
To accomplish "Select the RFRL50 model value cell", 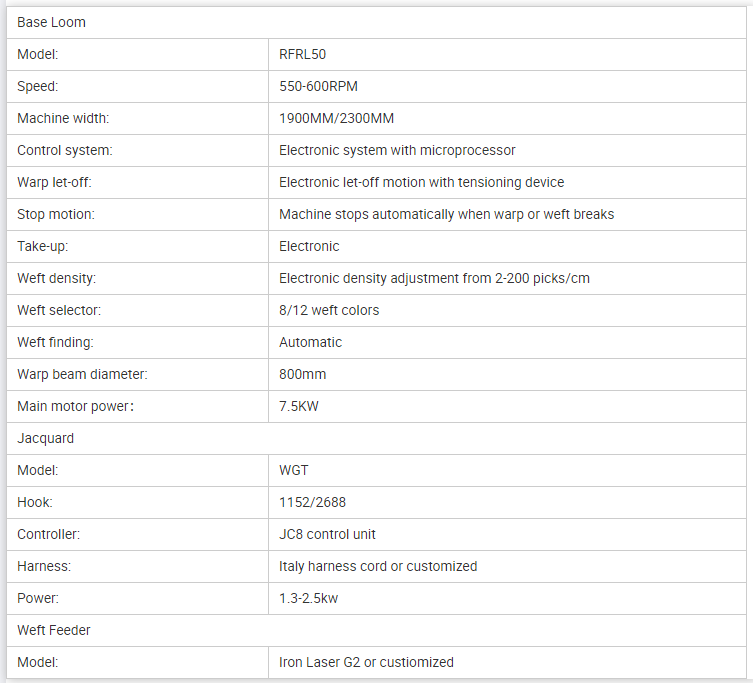I will (x=507, y=54).
